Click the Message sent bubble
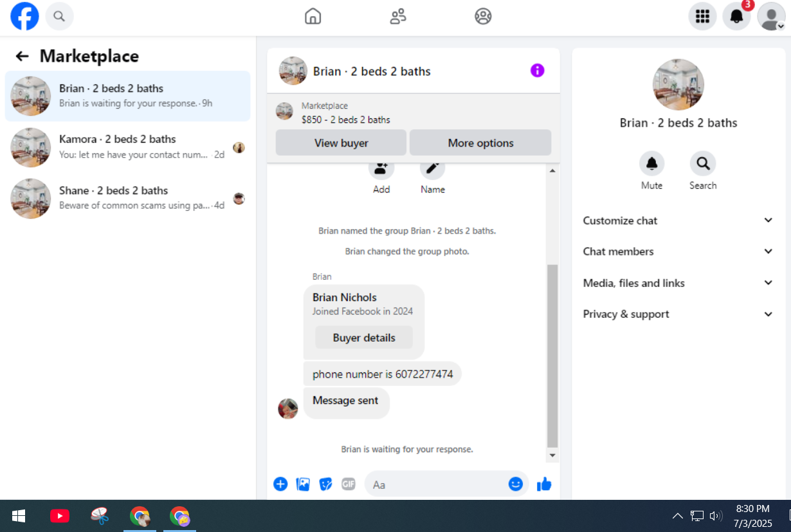This screenshot has width=791, height=532. 346,403
